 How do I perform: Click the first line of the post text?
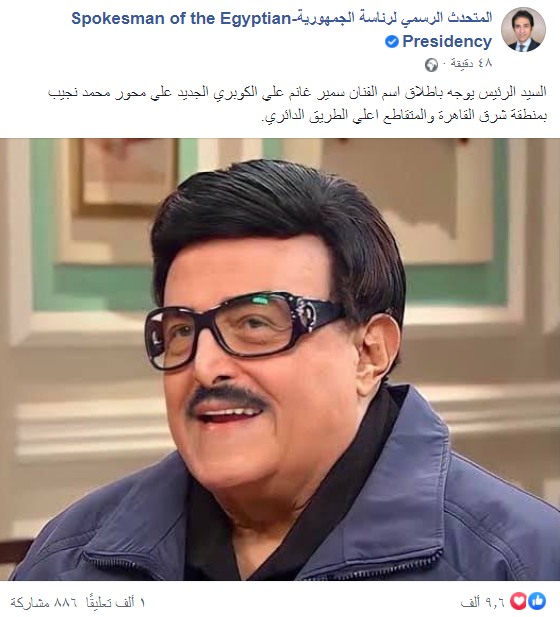[x=297, y=93]
